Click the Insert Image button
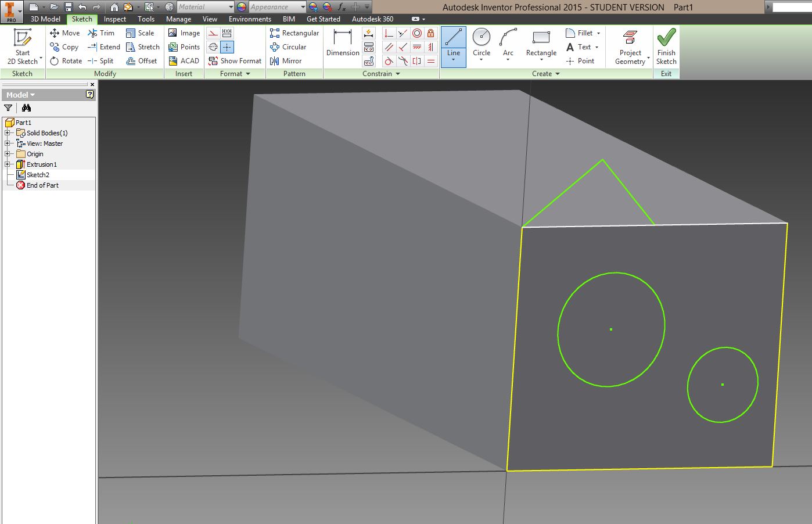Image resolution: width=812 pixels, height=524 pixels. pos(184,33)
